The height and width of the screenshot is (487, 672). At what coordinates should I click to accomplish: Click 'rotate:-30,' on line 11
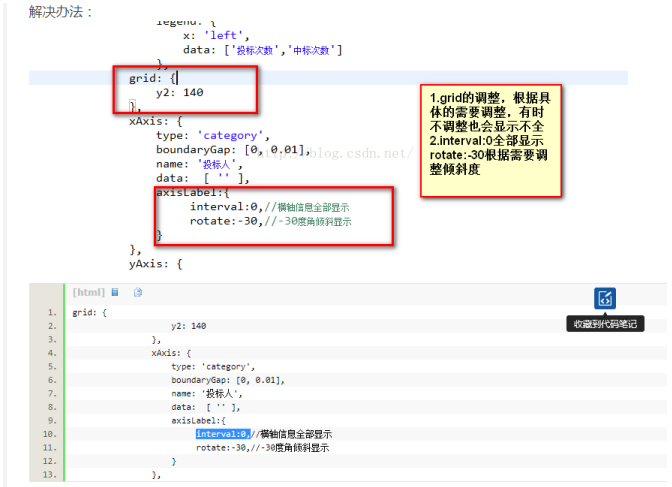222,448
